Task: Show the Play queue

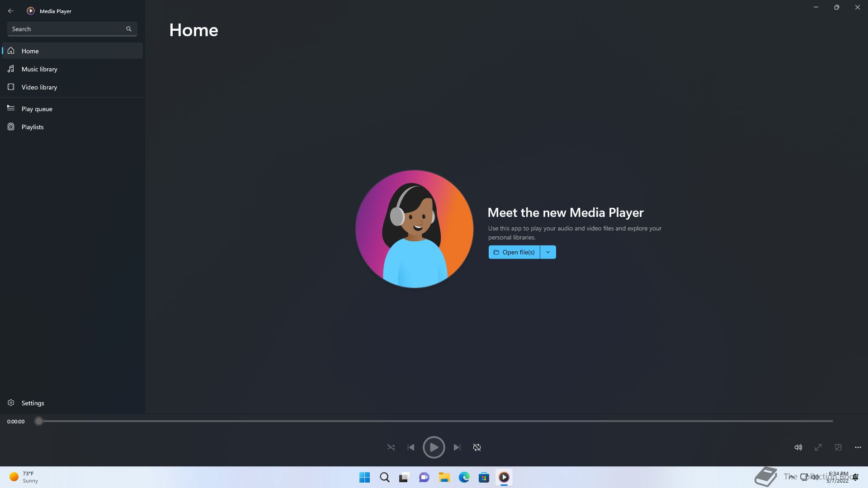Action: coord(72,109)
